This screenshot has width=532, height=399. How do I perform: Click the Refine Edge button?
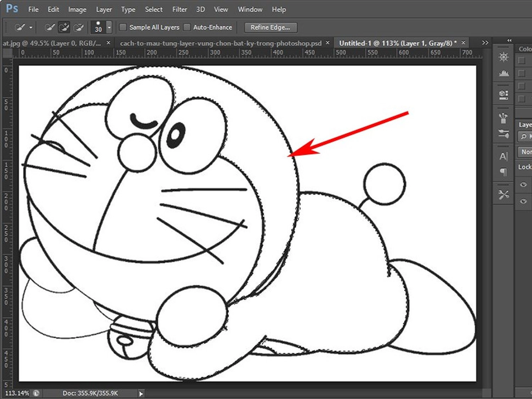[270, 27]
